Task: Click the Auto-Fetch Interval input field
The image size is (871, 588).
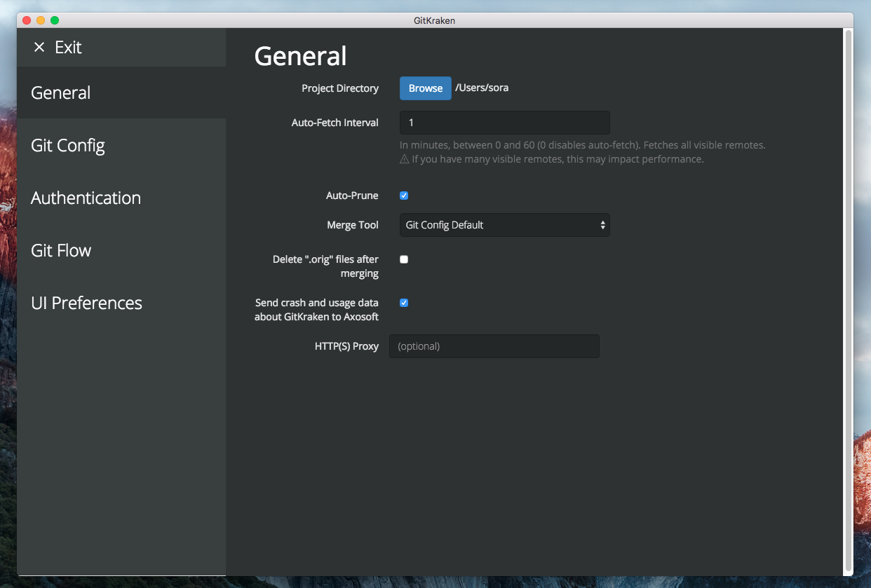Action: coord(504,123)
